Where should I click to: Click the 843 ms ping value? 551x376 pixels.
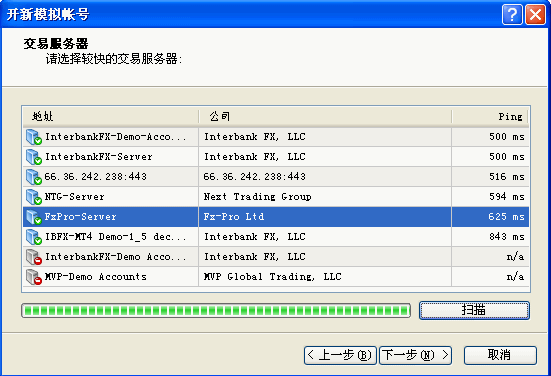(x=507, y=237)
